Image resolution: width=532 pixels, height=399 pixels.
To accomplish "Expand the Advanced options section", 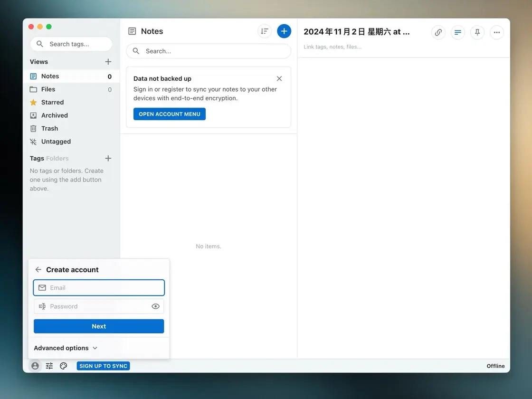I will (x=66, y=348).
